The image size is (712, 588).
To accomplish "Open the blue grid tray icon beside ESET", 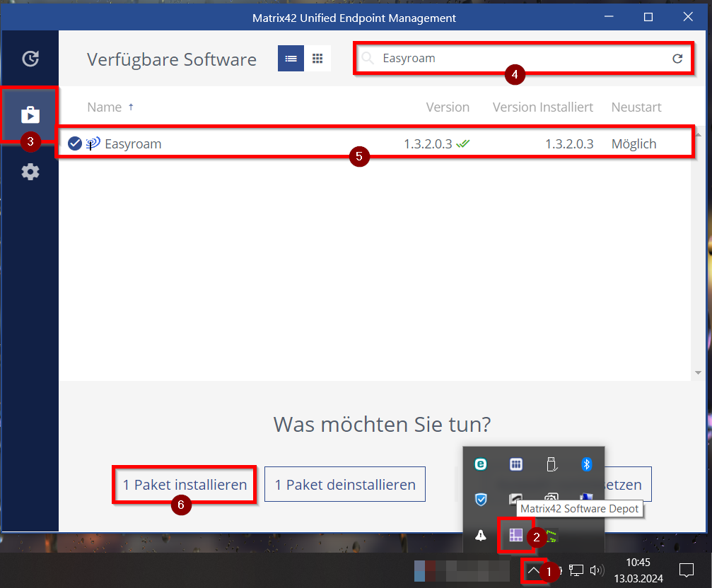I will (x=516, y=464).
